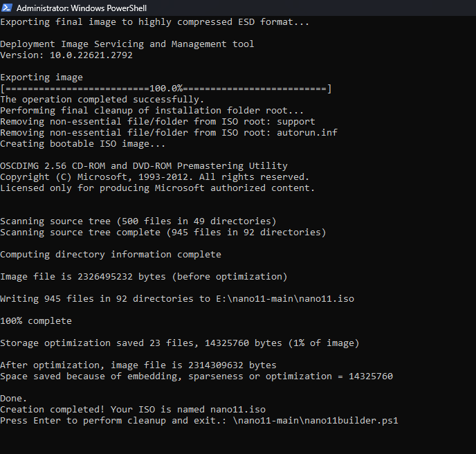Click the 'Image file is 2326495232 bytes' line

coord(144,277)
